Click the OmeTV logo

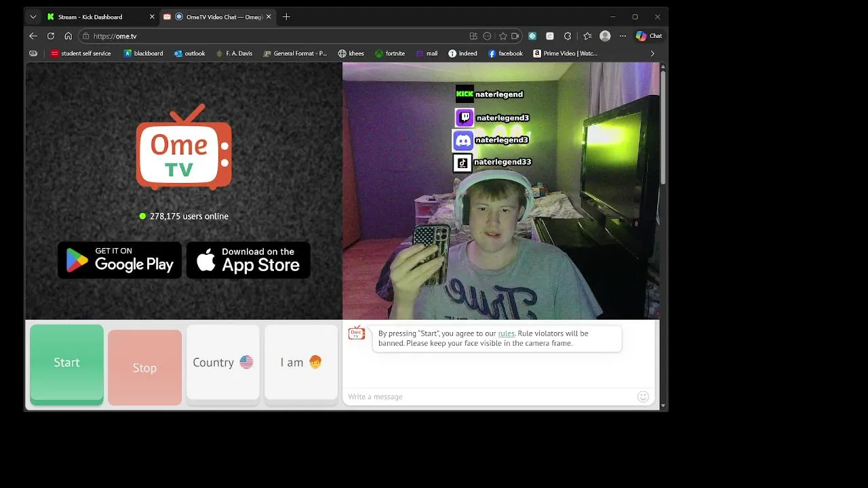tap(184, 147)
